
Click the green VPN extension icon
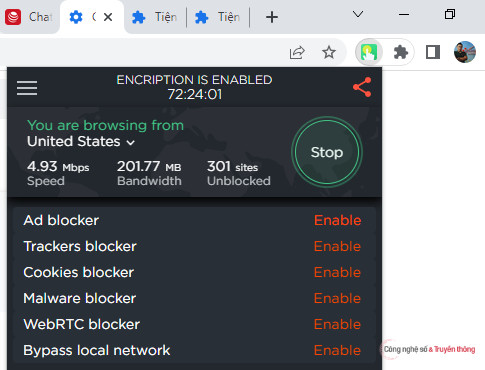(x=369, y=52)
